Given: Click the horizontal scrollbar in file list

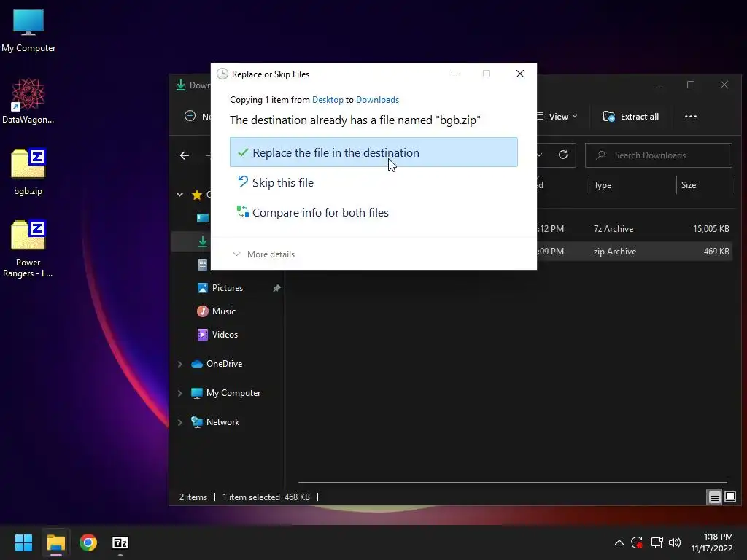Looking at the screenshot, I should (513, 483).
